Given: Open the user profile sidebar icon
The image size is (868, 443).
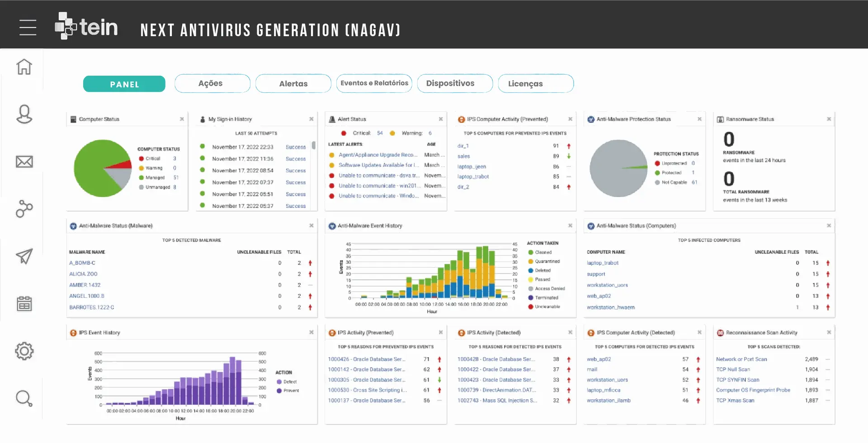Looking at the screenshot, I should pyautogui.click(x=24, y=114).
